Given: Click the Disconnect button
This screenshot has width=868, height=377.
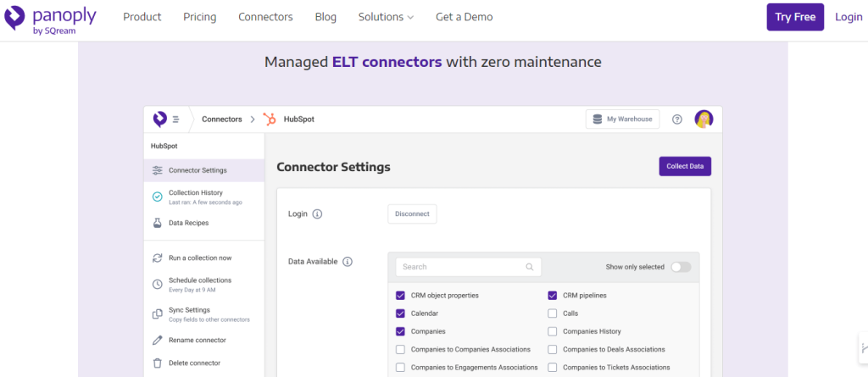Looking at the screenshot, I should [x=412, y=214].
